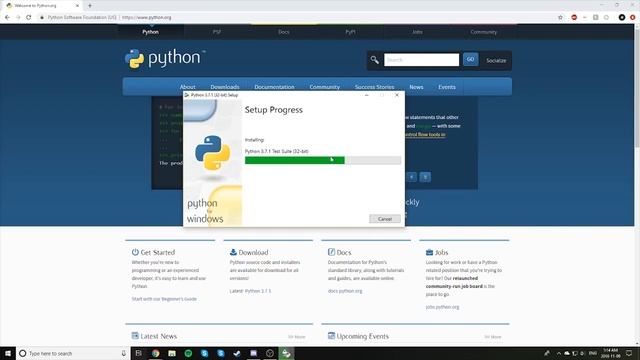
Task: Click the browser back arrow
Action: point(7,18)
